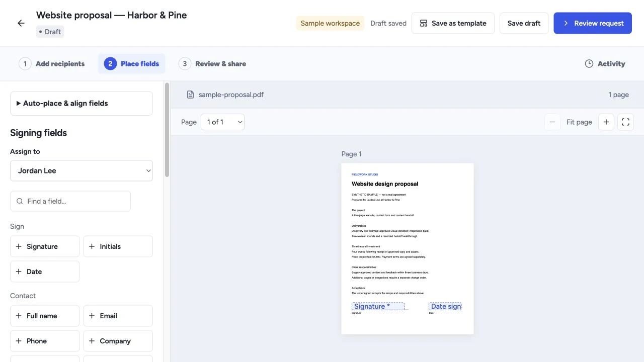This screenshot has height=362, width=644.
Task: Zoom in with the plus icon
Action: [606, 122]
